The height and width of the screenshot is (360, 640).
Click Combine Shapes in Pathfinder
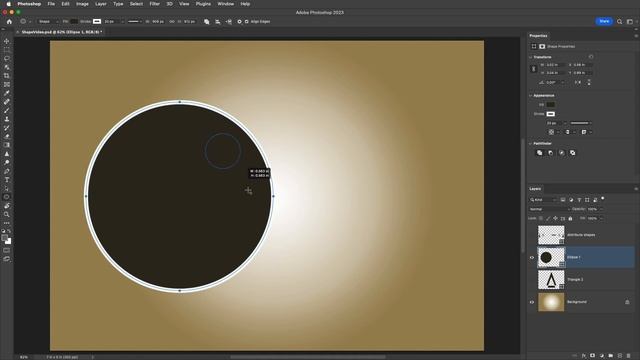point(539,153)
